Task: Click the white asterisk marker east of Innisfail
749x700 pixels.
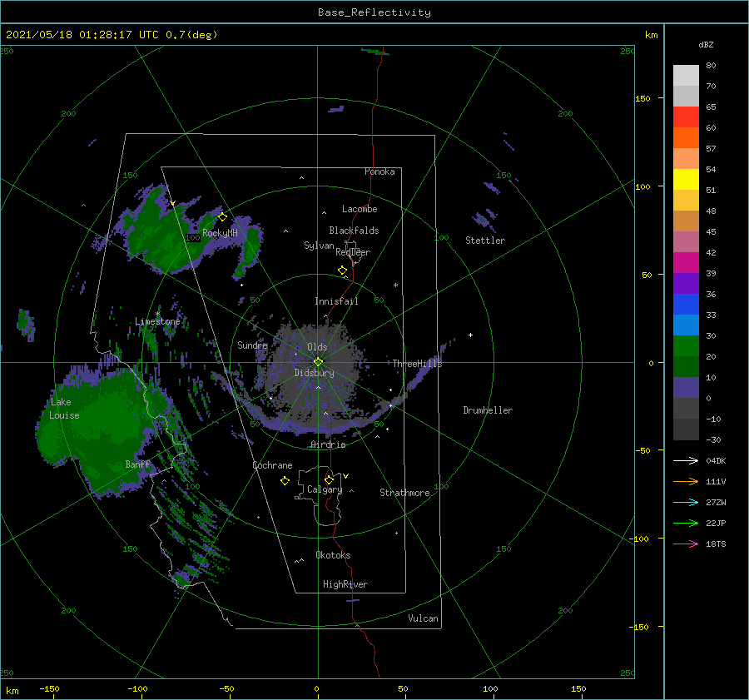Action: 395,285
